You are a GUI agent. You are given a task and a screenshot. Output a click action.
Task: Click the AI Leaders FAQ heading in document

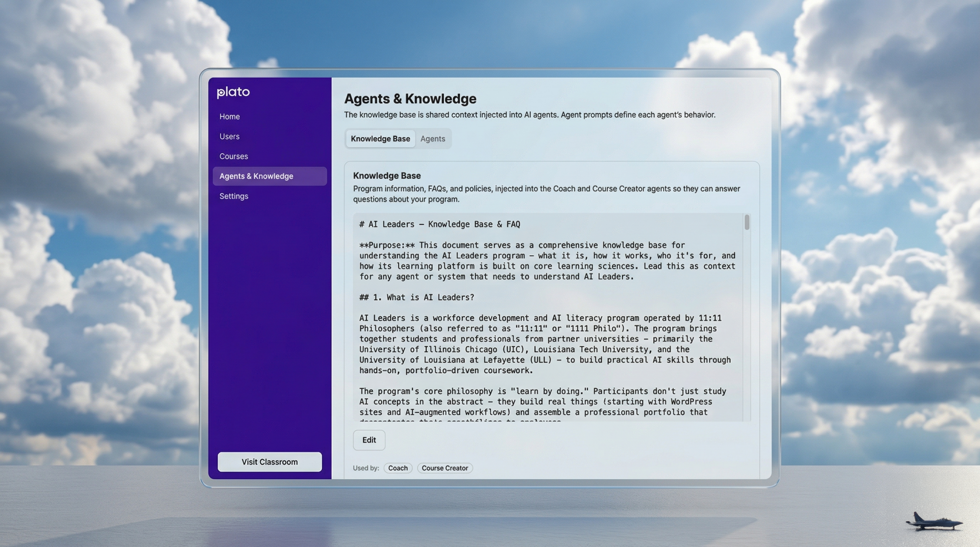pos(439,224)
